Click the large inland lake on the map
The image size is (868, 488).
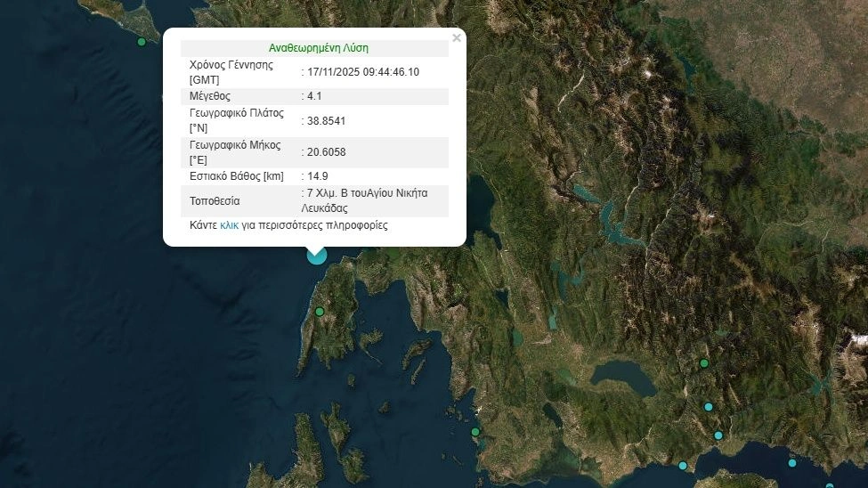tap(621, 376)
